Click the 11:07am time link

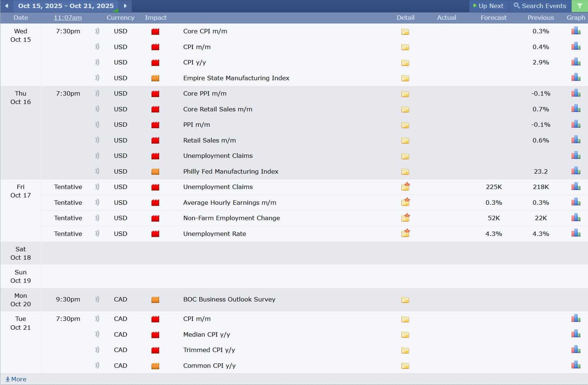pos(68,18)
